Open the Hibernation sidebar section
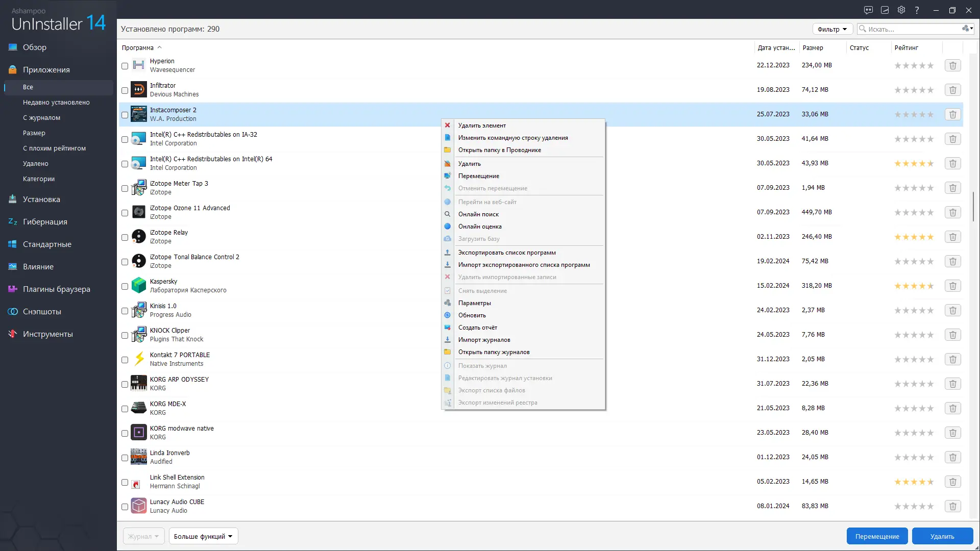 pos(45,221)
